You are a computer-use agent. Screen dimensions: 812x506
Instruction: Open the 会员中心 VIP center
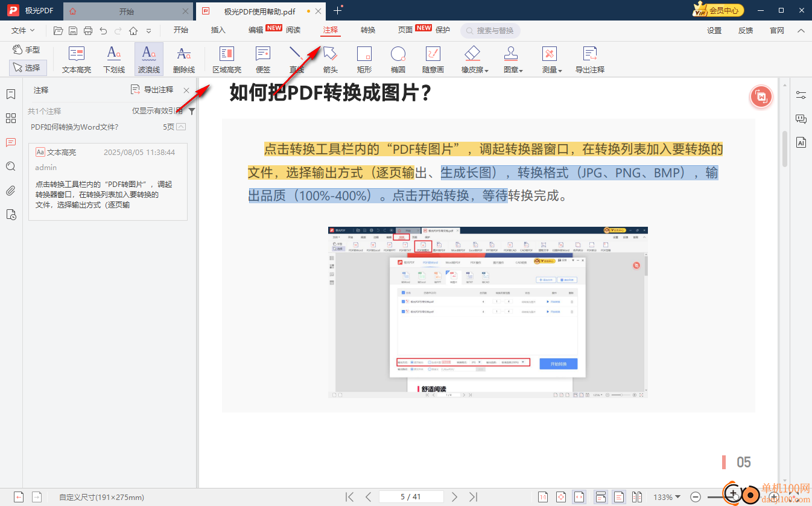point(718,10)
